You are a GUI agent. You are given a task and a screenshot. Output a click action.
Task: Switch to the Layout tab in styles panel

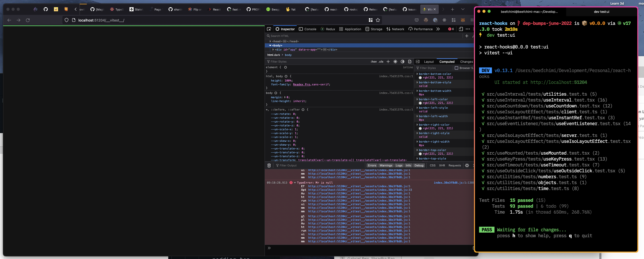point(429,62)
